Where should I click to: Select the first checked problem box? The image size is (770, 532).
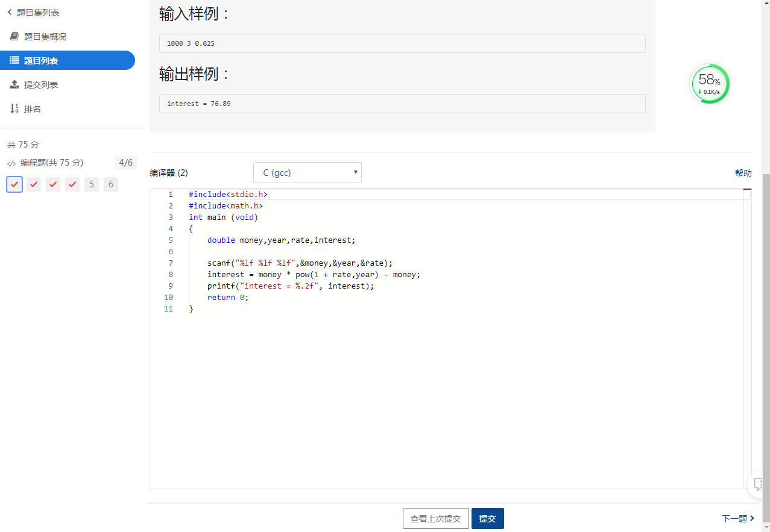pyautogui.click(x=14, y=184)
